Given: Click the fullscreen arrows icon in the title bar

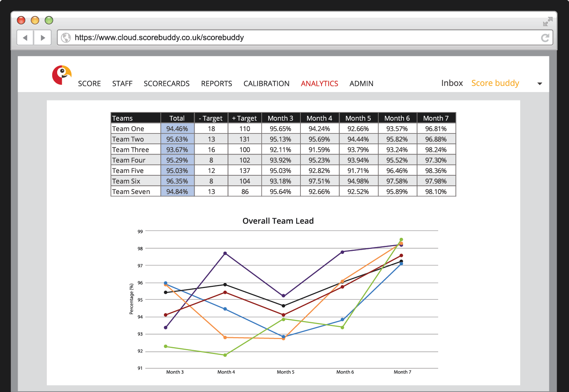Looking at the screenshot, I should [x=548, y=21].
